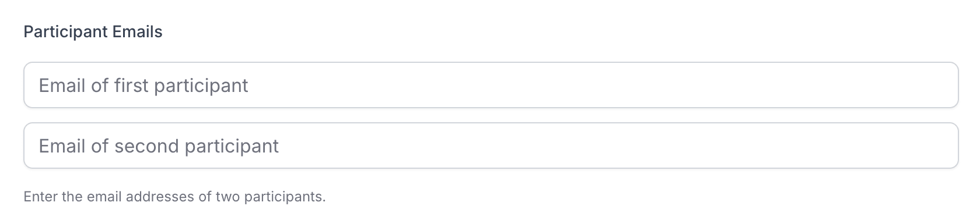Select the Participant Emails label
980x220 pixels.
click(x=93, y=32)
